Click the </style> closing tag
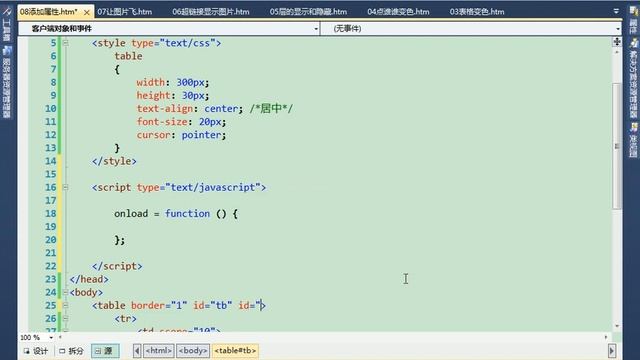The image size is (640, 360). pos(114,161)
